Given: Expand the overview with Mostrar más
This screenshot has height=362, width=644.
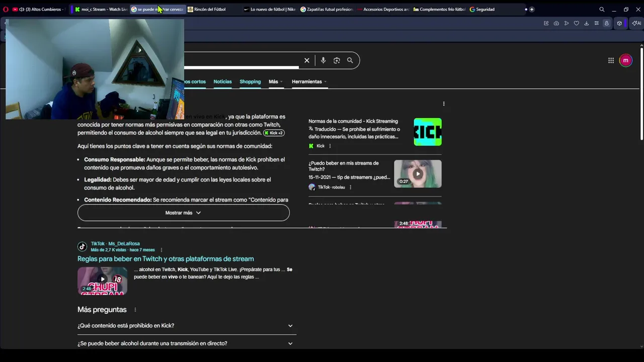Looking at the screenshot, I should [183, 213].
